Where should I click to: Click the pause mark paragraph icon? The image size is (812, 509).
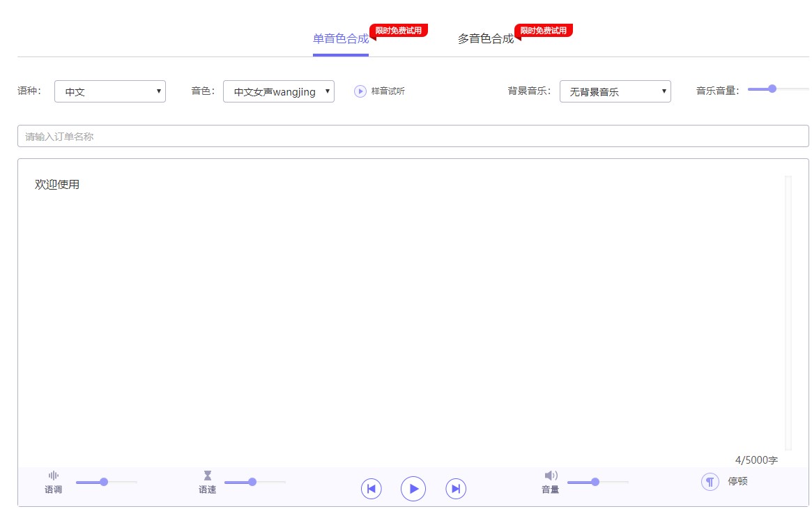pyautogui.click(x=710, y=482)
